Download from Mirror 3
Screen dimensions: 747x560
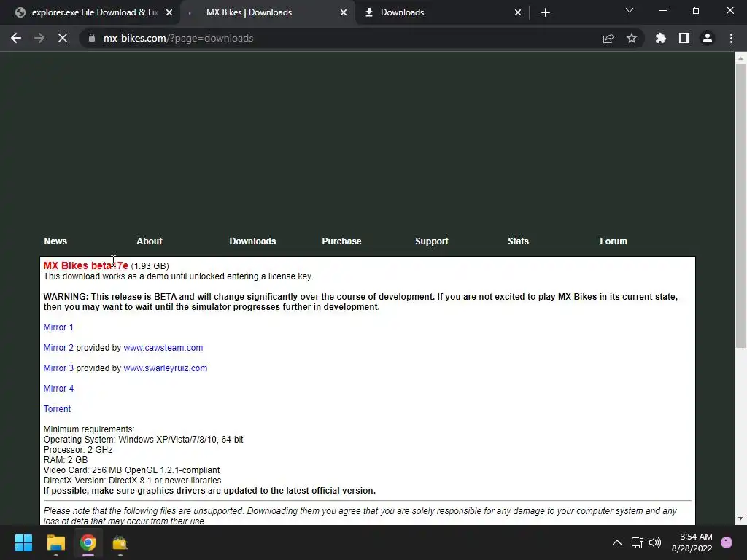pos(58,368)
